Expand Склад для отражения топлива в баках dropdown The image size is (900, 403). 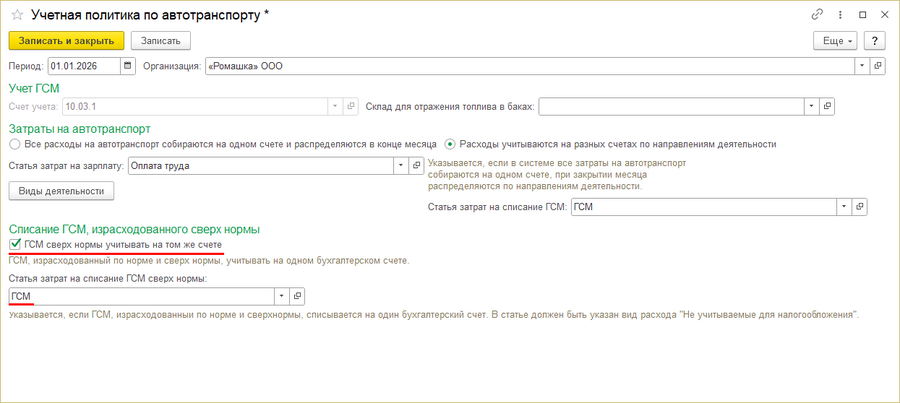tap(812, 106)
